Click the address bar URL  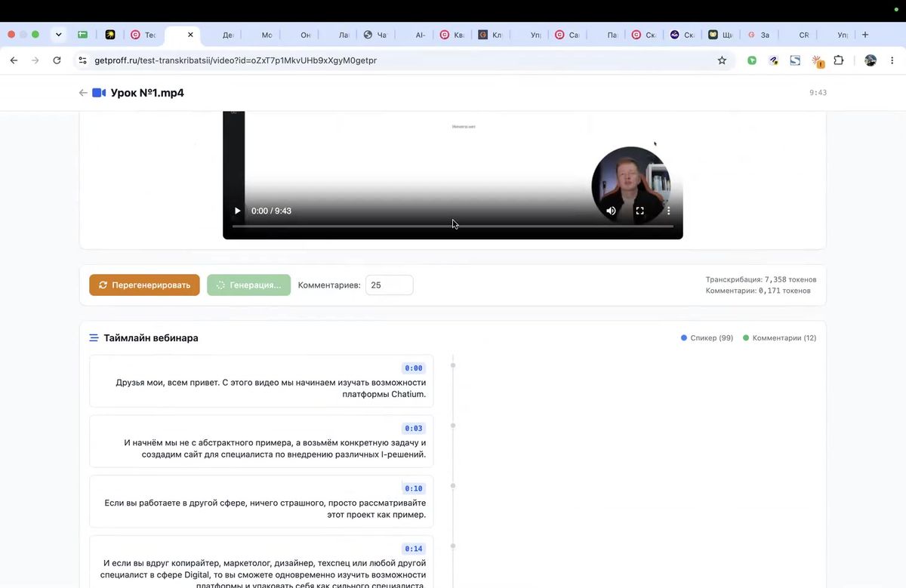point(236,60)
